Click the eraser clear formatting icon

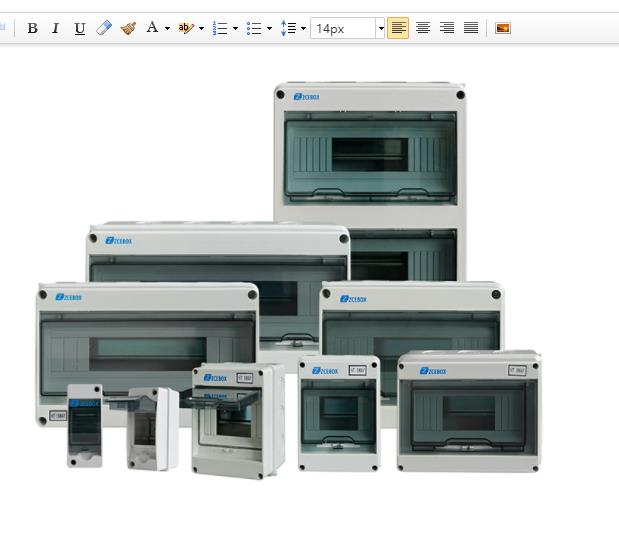pyautogui.click(x=104, y=28)
